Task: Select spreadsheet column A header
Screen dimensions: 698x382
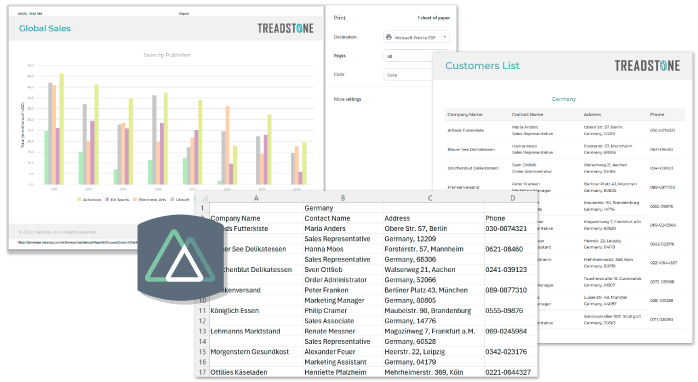Action: [x=256, y=198]
